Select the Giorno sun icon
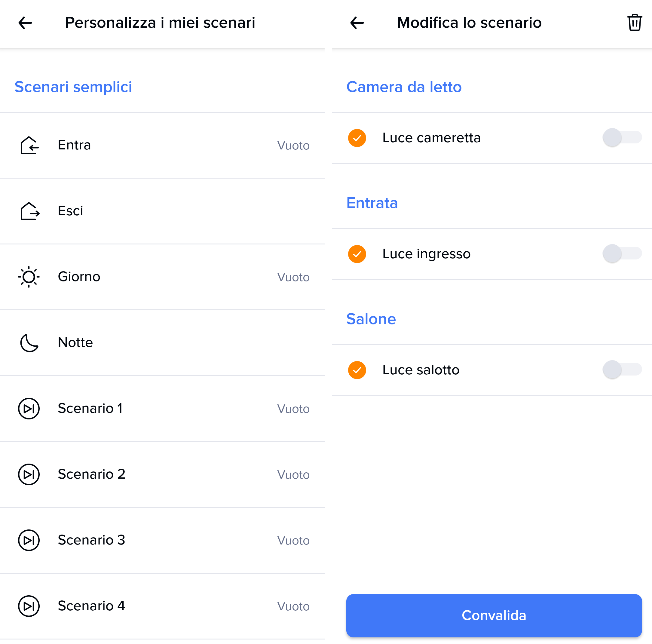This screenshot has width=652, height=644. [x=29, y=277]
